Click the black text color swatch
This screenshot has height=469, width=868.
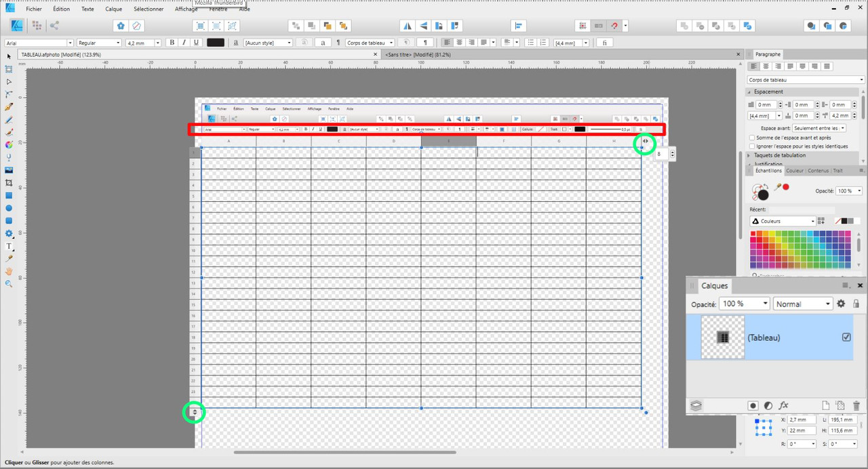(x=216, y=43)
